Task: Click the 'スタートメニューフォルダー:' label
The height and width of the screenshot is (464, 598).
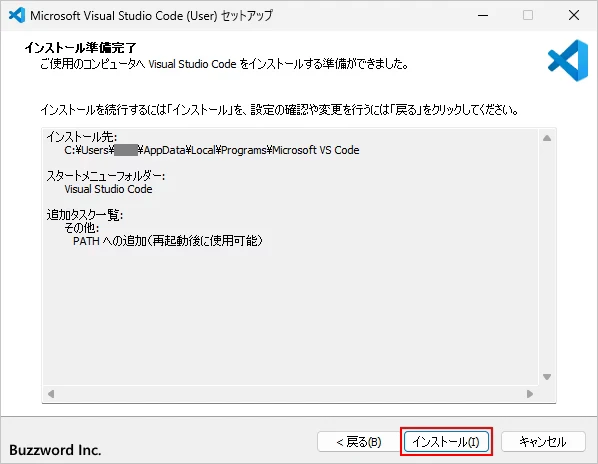Action: point(106,176)
